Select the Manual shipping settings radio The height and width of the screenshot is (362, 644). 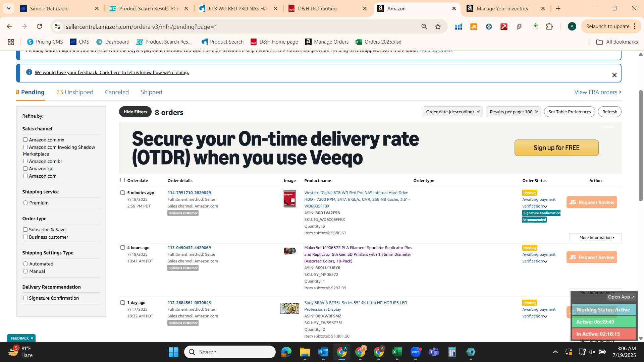(x=25, y=271)
